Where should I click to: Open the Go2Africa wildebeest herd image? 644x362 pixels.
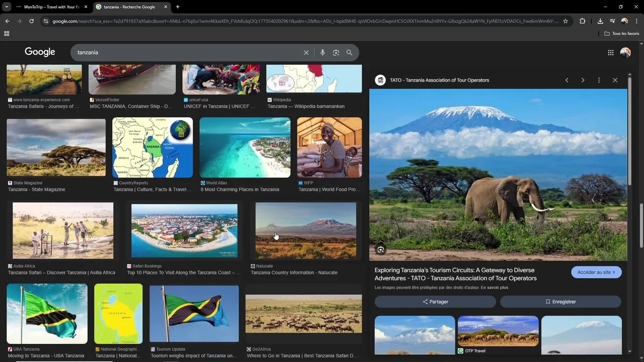[x=303, y=314]
